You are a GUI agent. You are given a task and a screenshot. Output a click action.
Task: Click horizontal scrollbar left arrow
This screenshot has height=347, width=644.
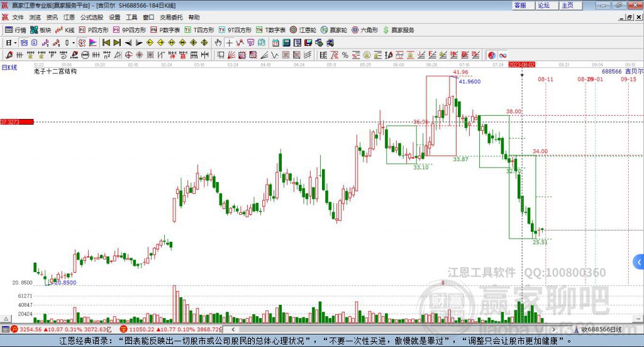pos(233,329)
